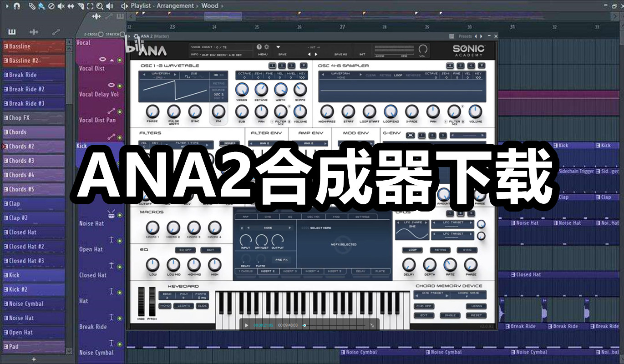
Task: Toggle the STRETCH checkbox
Action: pos(122,34)
